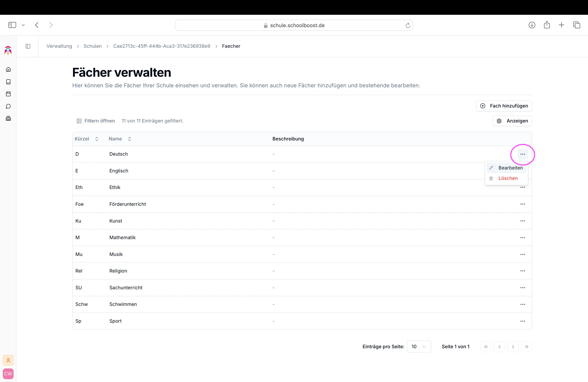The width and height of the screenshot is (588, 382).
Task: Open the home icon in the sidebar
Action: tap(8, 69)
